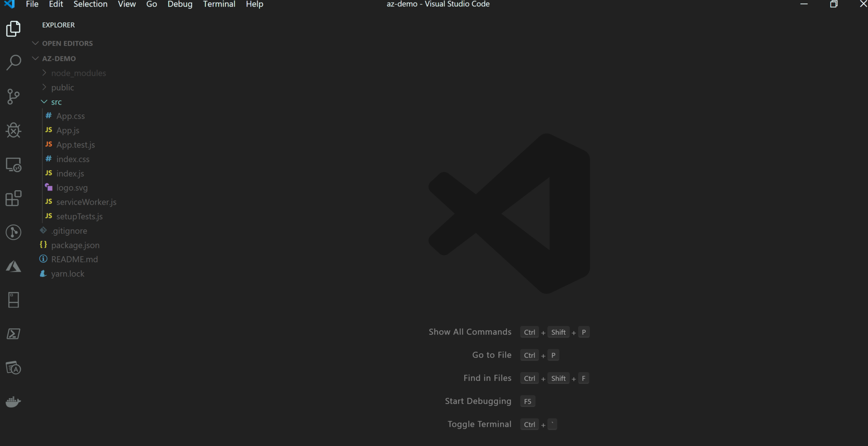This screenshot has height=446, width=868.
Task: Open the Terminal menu
Action: [x=219, y=4]
